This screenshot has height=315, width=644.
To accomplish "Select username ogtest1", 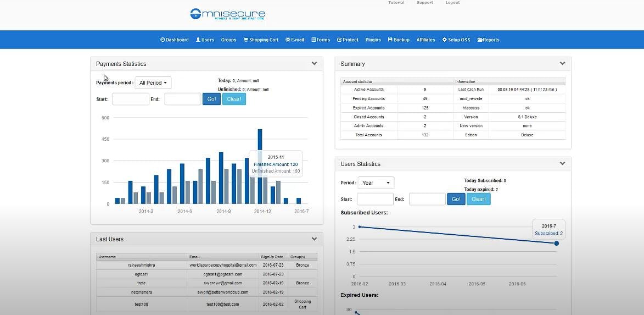I will [141, 274].
